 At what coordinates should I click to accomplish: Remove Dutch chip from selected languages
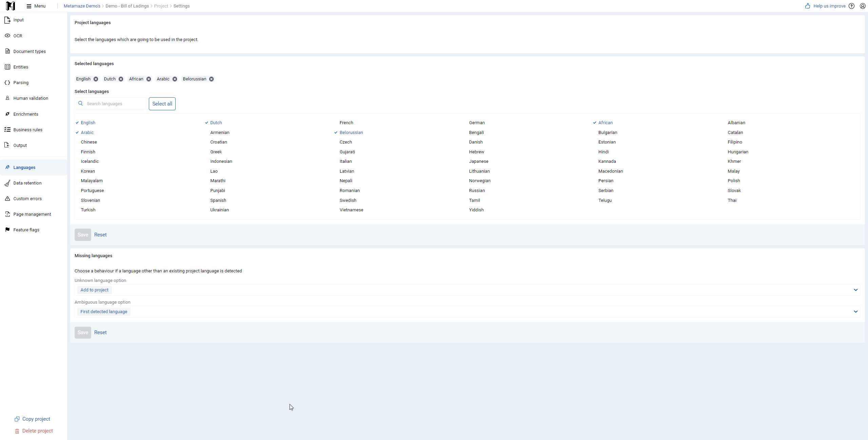(121, 79)
